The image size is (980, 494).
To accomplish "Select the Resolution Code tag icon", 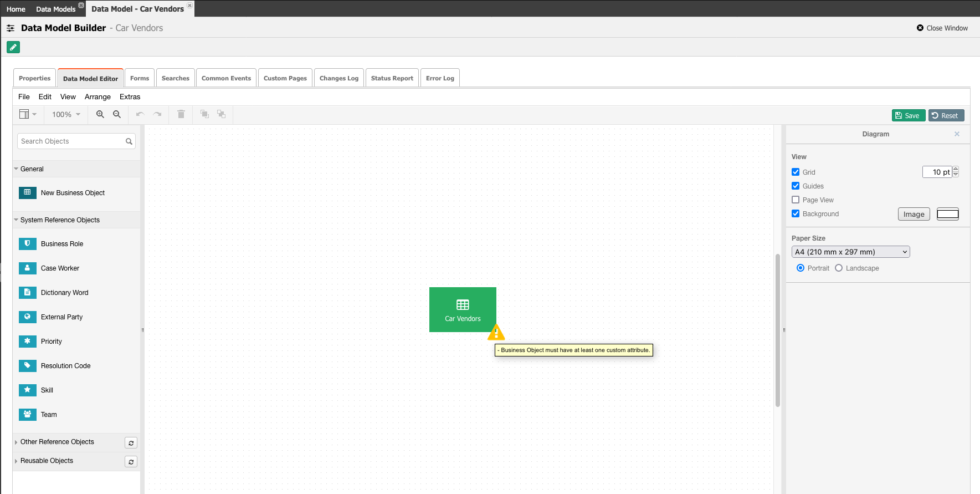I will (x=28, y=366).
